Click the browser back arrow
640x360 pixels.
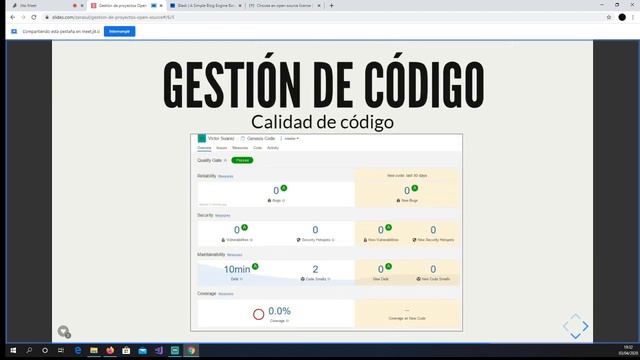(x=13, y=17)
